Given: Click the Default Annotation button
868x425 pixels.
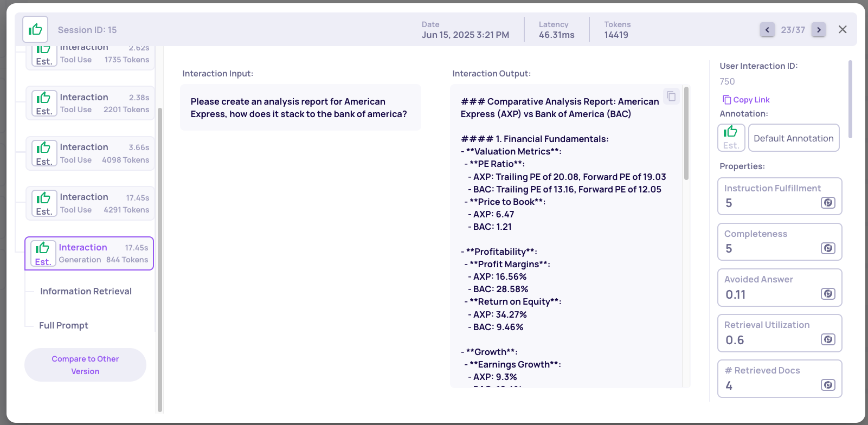Looking at the screenshot, I should coord(794,138).
